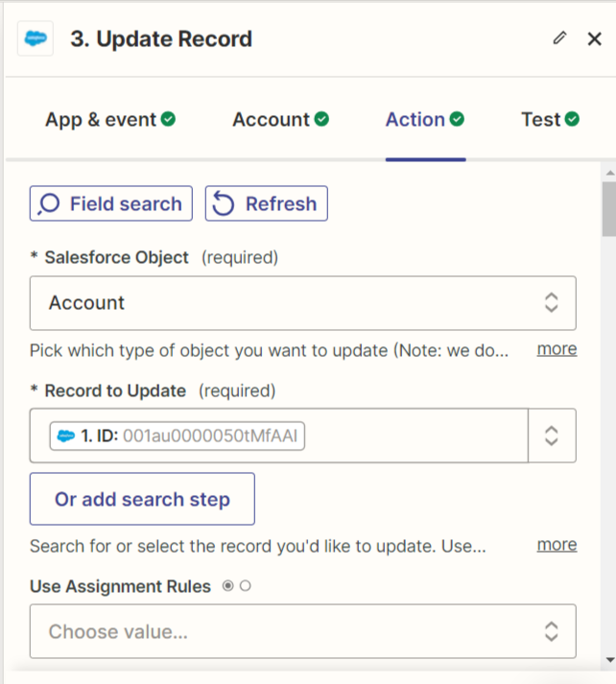Click the green check beside Account tab
Viewport: 616px width, 684px height.
pos(321,119)
